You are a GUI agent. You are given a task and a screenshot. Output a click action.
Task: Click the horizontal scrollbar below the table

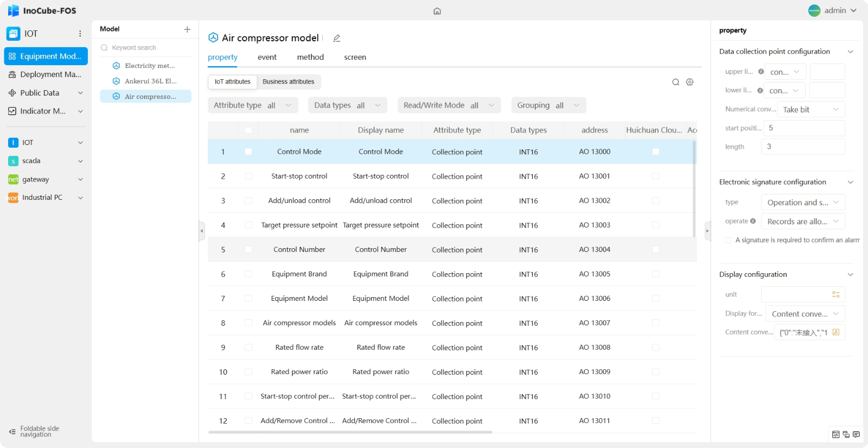point(350,432)
